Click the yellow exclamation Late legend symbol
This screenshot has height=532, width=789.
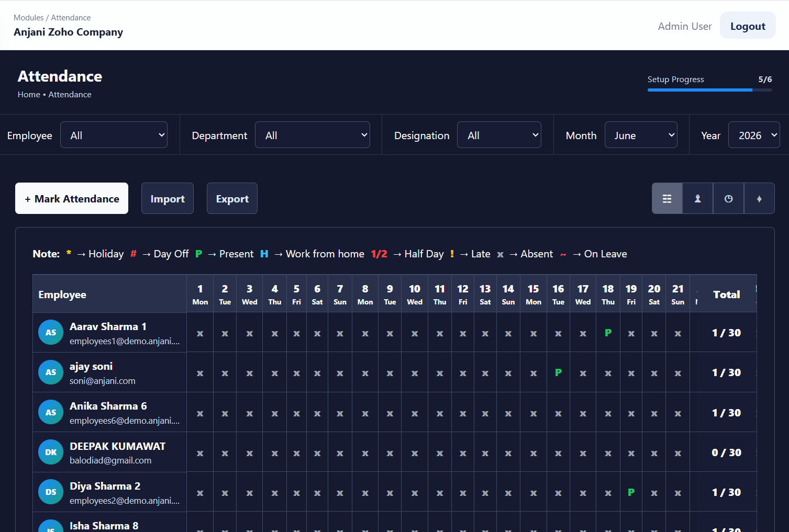point(452,254)
